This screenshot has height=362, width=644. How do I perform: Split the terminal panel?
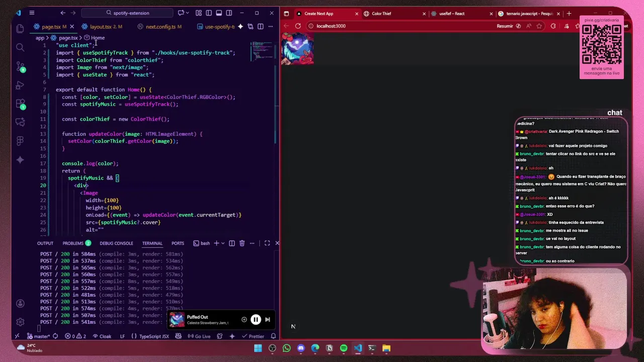pos(232,243)
